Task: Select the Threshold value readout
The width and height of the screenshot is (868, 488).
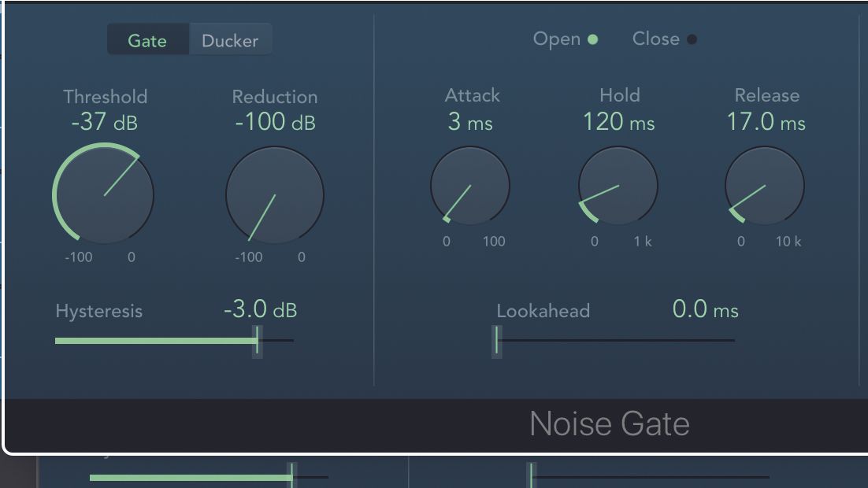Action: [105, 122]
